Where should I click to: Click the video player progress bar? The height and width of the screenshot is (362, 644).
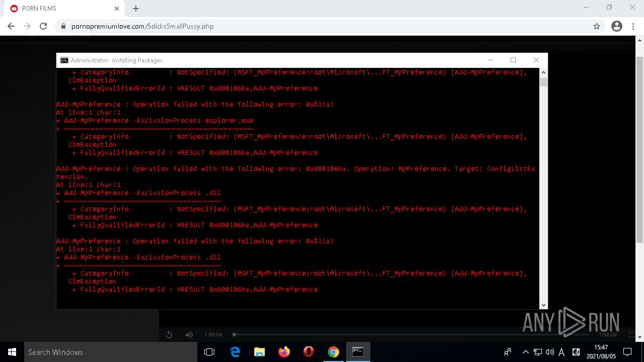[411, 334]
